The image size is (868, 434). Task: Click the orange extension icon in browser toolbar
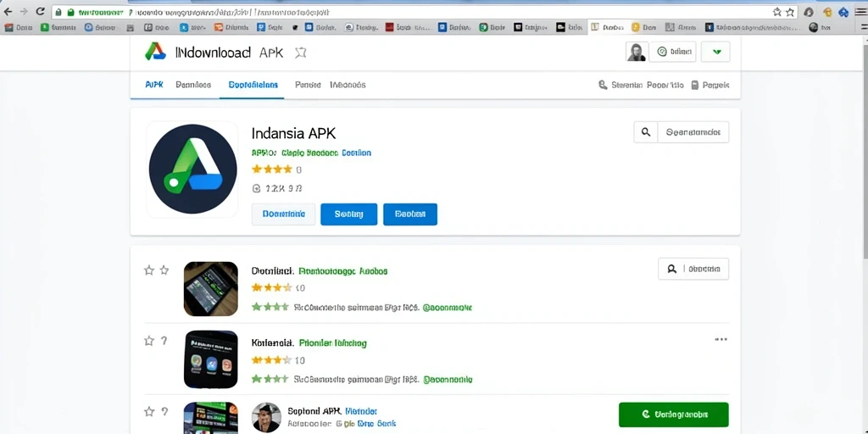(827, 12)
